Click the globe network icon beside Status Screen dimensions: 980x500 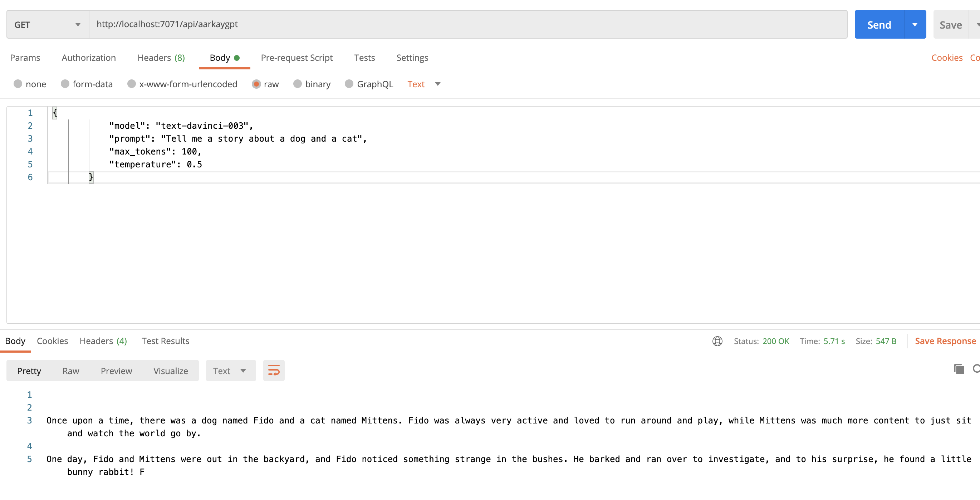pos(717,341)
